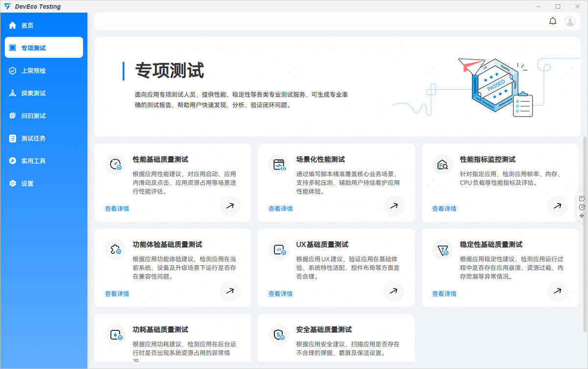This screenshot has width=588, height=369.
Task: Click the 功耗基础质量测试 battery icon
Action: (116, 335)
